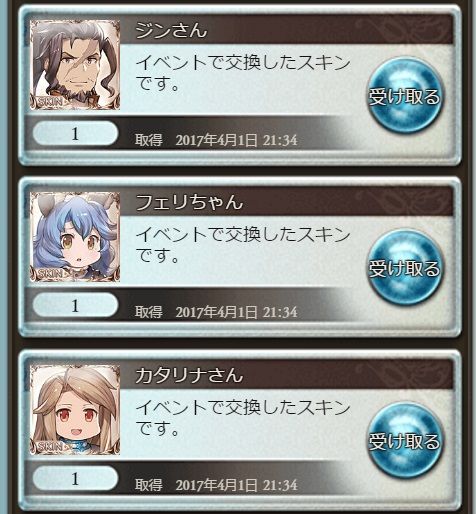Tap 受け取る button for ジンさん skin
This screenshot has width=476, height=514.
coord(405,96)
